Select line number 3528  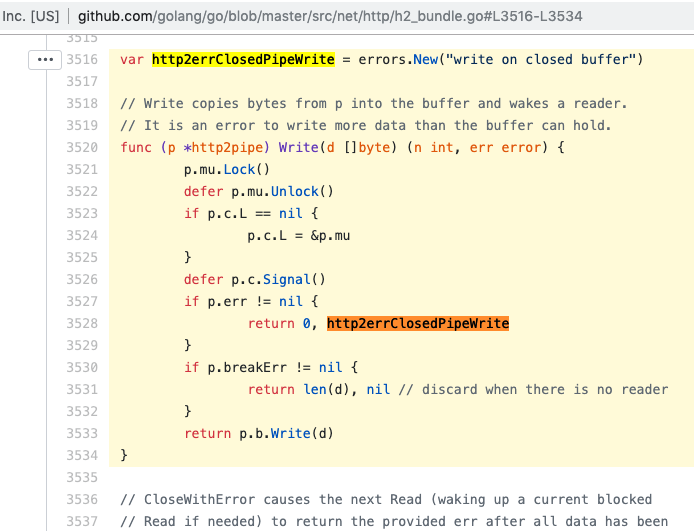[82, 323]
